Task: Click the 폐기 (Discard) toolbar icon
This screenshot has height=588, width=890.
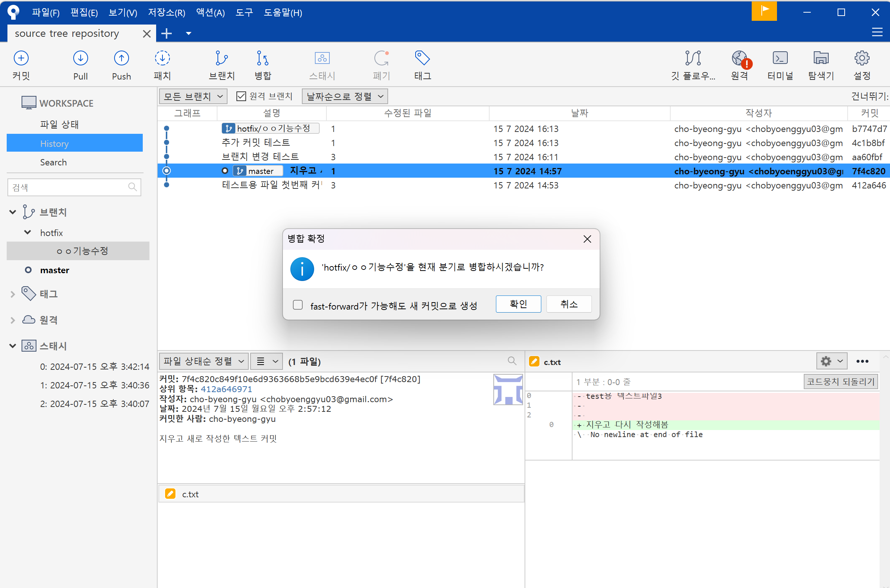Action: 381,65
